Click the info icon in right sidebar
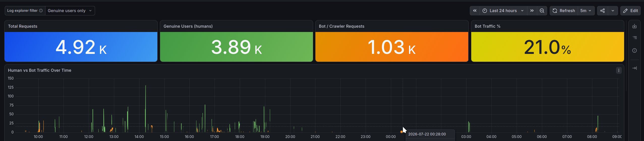Screen dimensions: 644x141 (635, 51)
